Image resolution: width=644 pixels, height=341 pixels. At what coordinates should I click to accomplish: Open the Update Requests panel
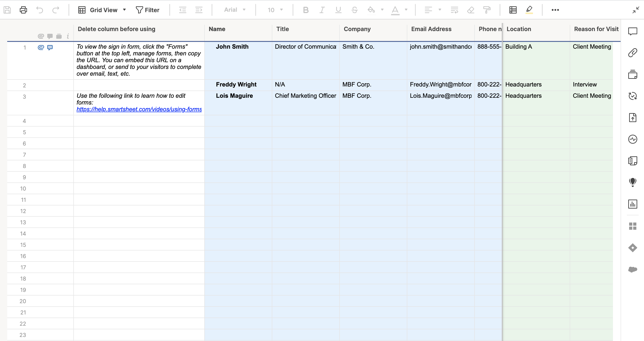point(633,96)
